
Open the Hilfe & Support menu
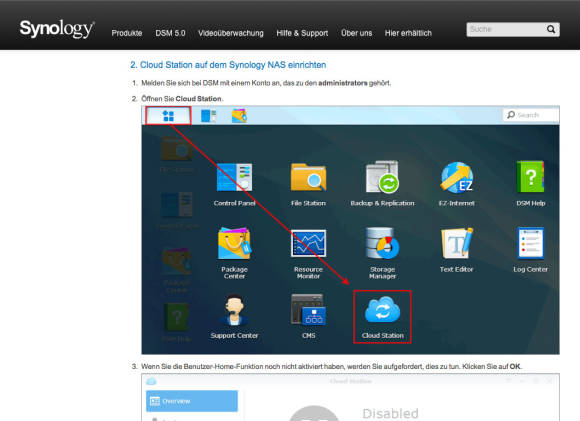(302, 33)
